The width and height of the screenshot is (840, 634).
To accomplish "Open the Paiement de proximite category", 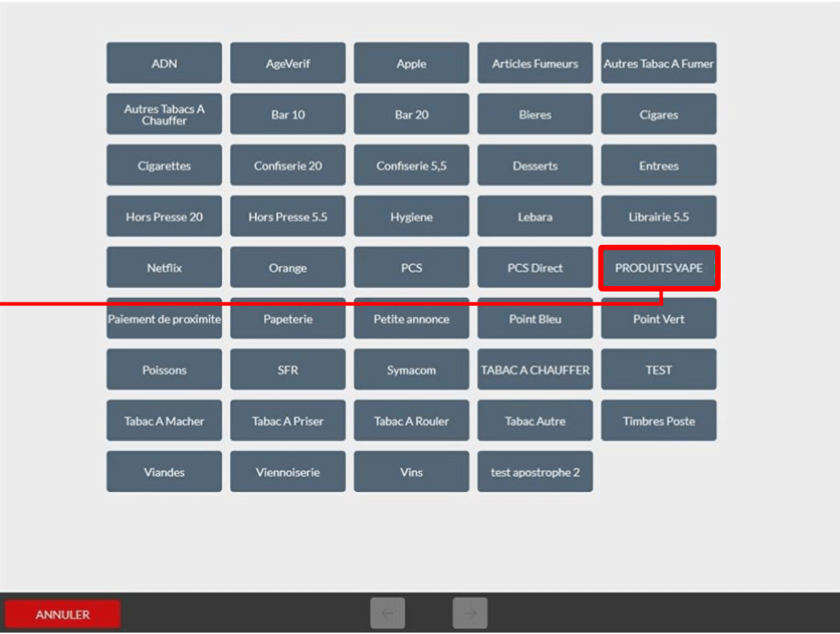I will pyautogui.click(x=164, y=319).
